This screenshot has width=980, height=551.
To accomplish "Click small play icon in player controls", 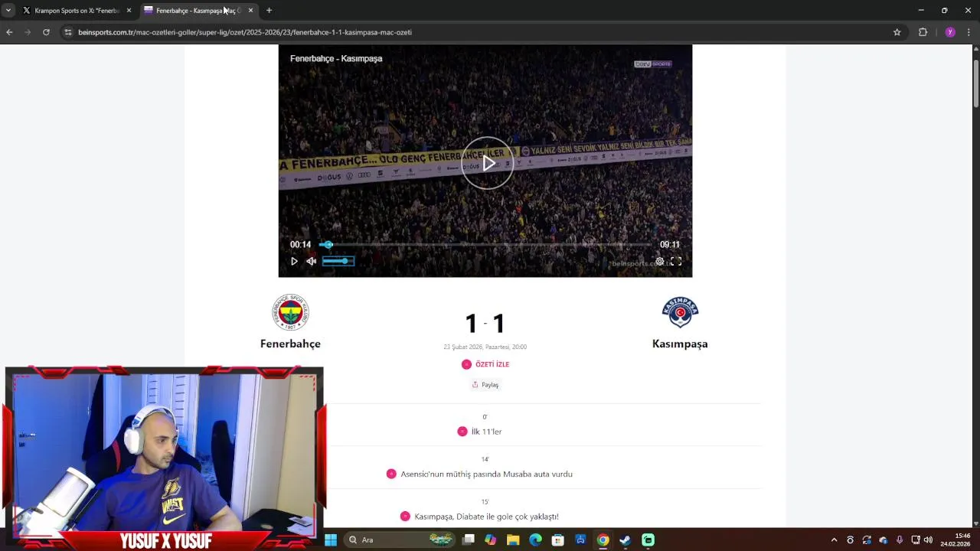I will 294,261.
